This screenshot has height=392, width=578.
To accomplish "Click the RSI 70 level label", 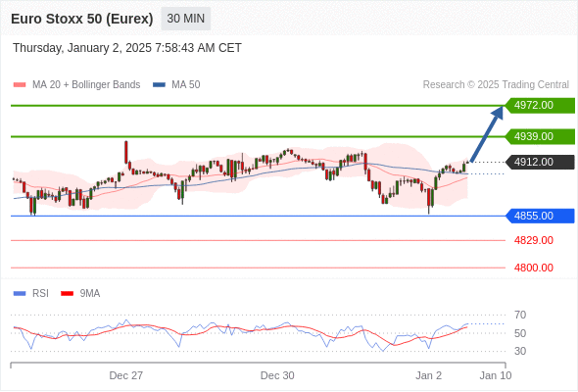I will [x=520, y=315].
